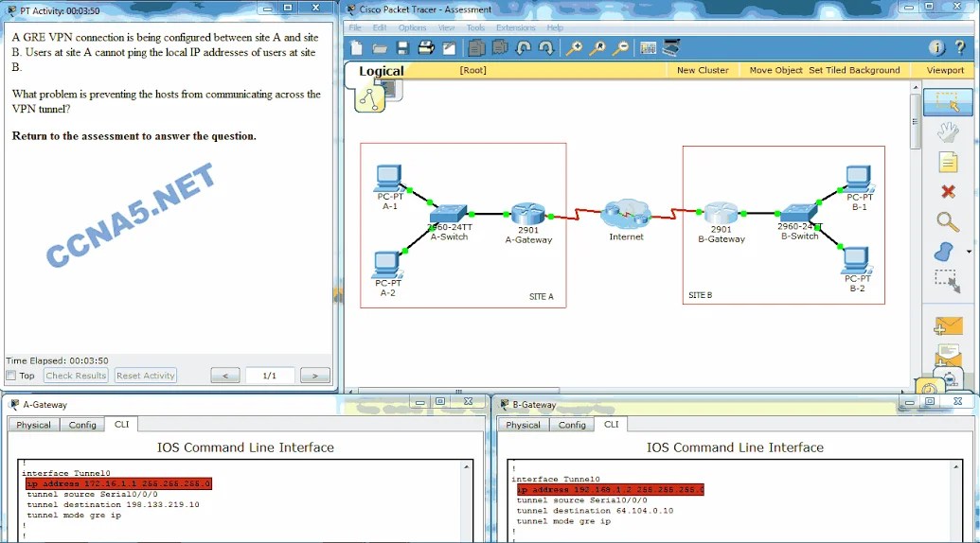This screenshot has width=980, height=543.
Task: Toggle the Top checkbox in PT Activity
Action: point(10,376)
